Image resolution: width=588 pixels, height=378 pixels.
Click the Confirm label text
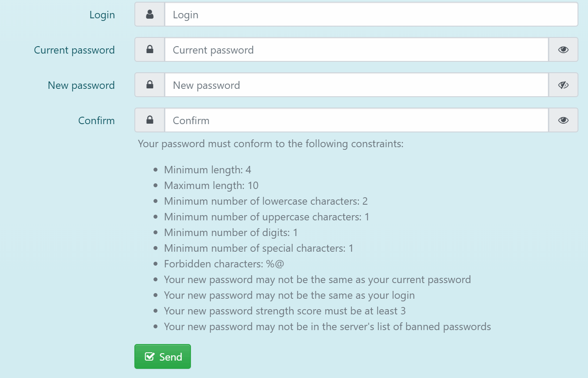[x=97, y=121]
